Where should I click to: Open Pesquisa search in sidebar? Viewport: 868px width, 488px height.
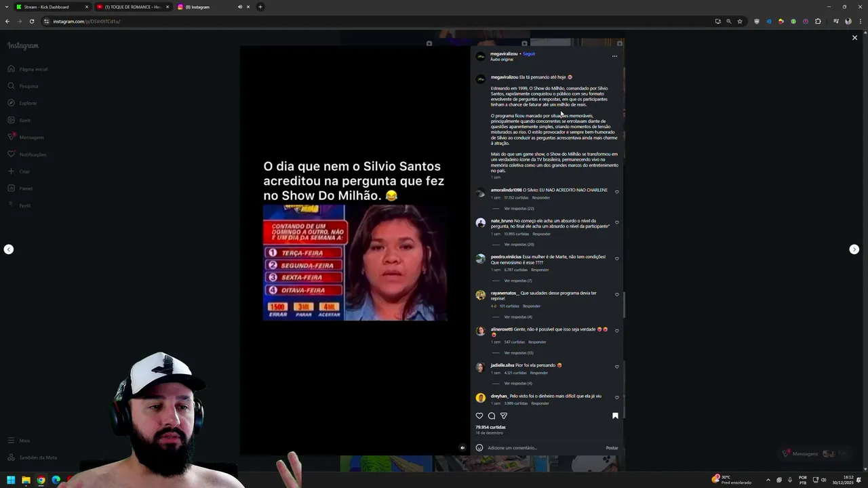23,86
